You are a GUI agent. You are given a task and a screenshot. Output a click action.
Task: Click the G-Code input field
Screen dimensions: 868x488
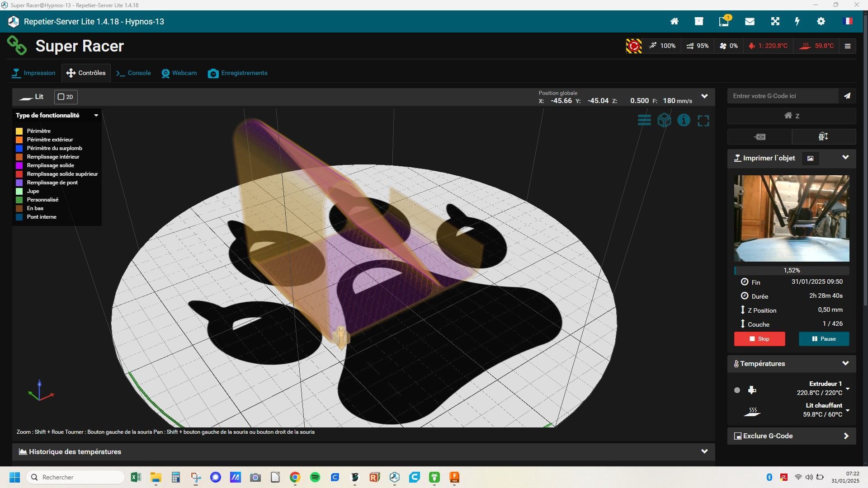783,96
